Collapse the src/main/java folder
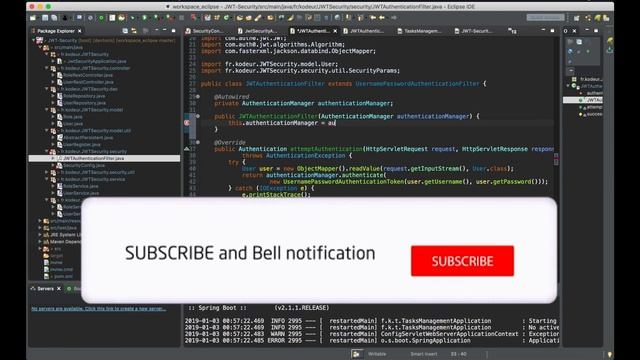The height and width of the screenshot is (360, 640). coord(40,47)
